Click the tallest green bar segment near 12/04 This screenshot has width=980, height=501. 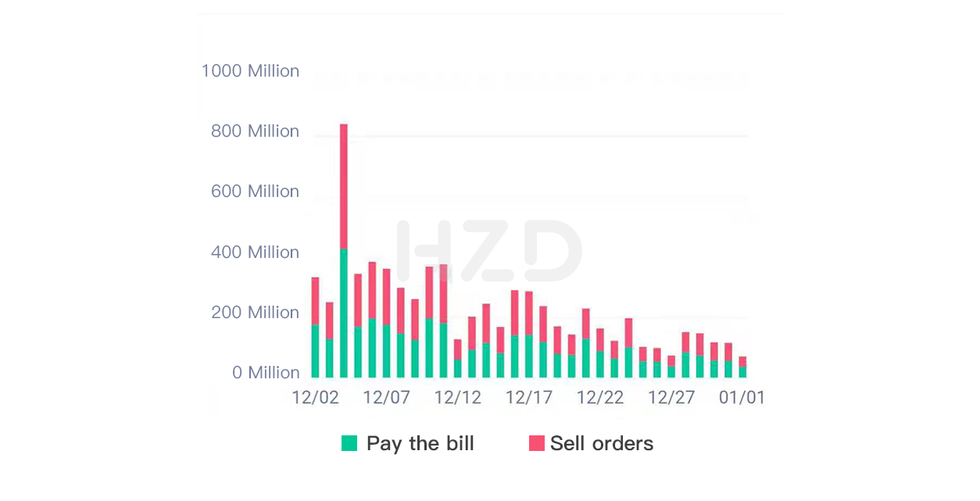tap(344, 313)
